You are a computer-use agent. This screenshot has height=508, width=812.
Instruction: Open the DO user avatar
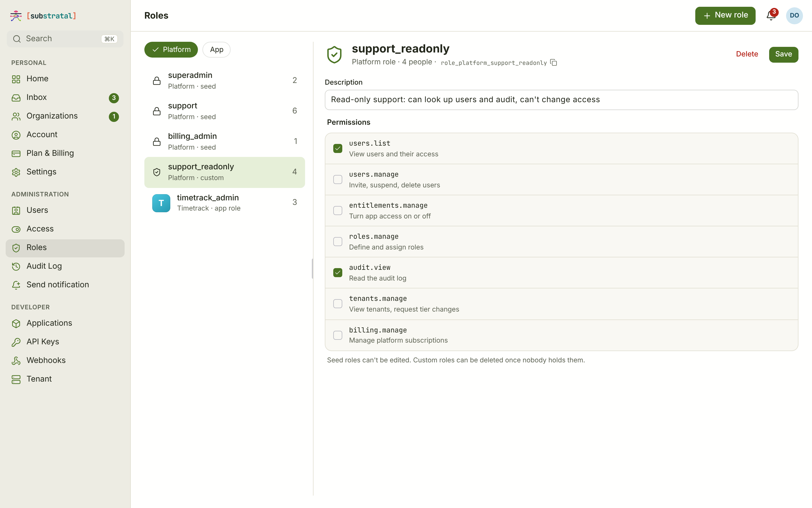click(x=794, y=16)
